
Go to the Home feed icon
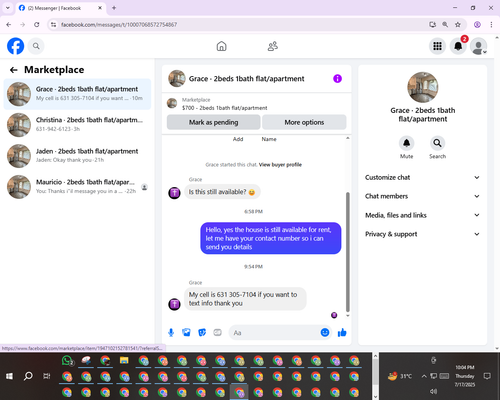click(221, 46)
